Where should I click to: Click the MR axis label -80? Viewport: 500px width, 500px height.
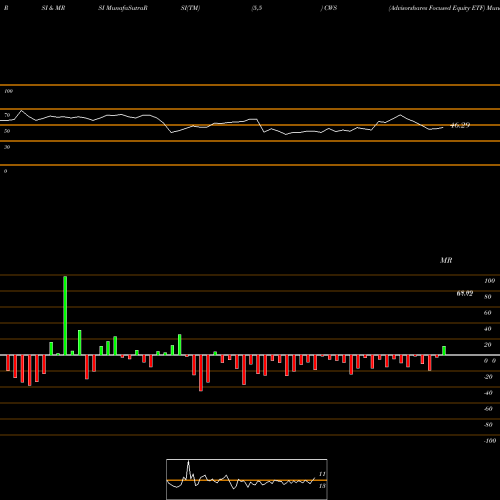coord(488,425)
